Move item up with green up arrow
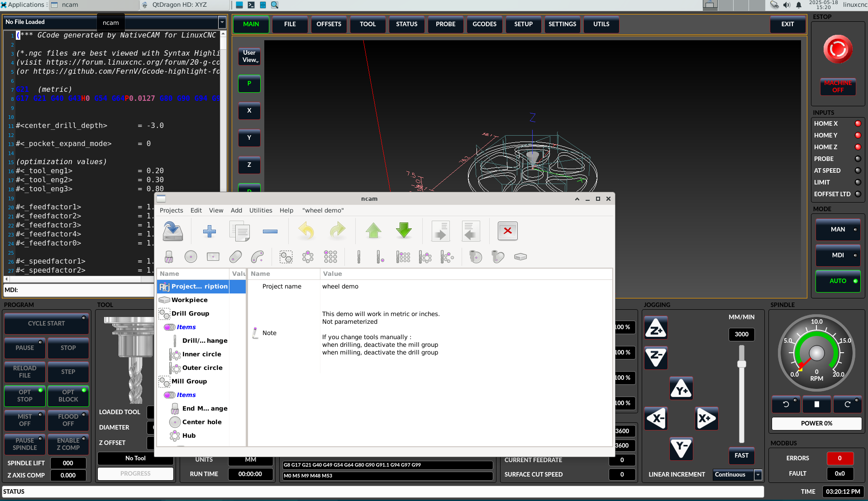The width and height of the screenshot is (868, 501). coord(373,231)
